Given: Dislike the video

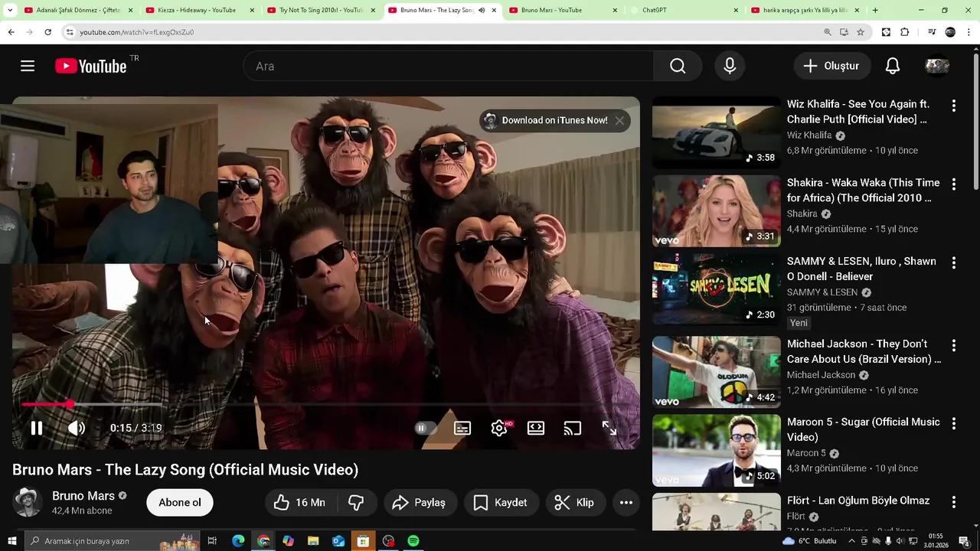Looking at the screenshot, I should click(x=357, y=502).
